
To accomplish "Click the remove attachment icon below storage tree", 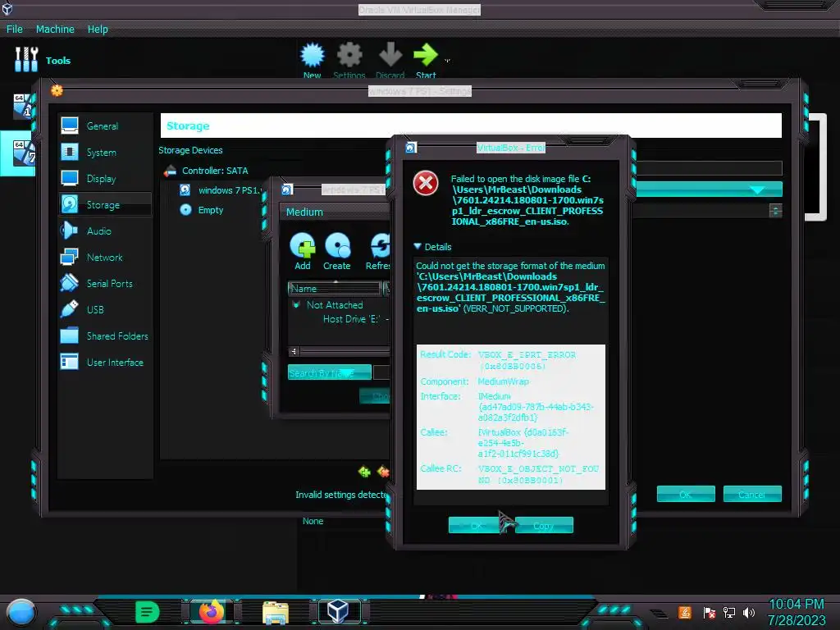I will (x=383, y=472).
